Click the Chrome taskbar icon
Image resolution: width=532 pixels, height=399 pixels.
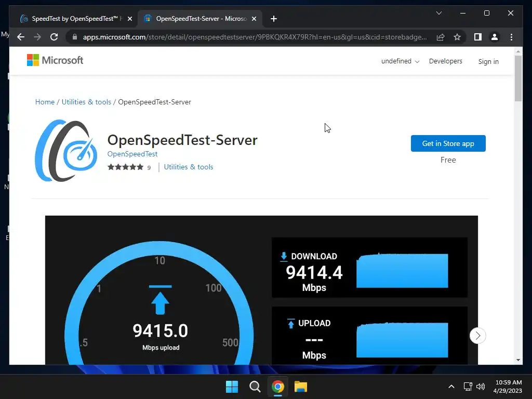(x=277, y=387)
